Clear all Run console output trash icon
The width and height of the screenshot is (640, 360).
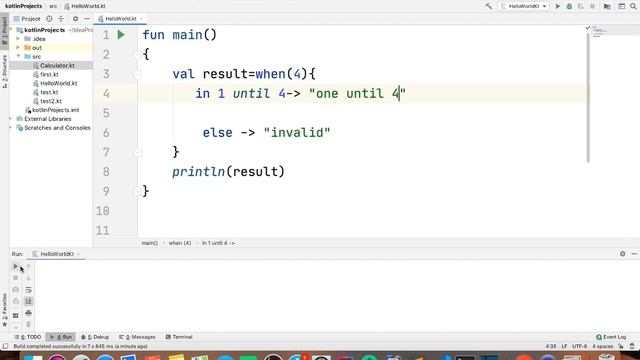pyautogui.click(x=28, y=324)
